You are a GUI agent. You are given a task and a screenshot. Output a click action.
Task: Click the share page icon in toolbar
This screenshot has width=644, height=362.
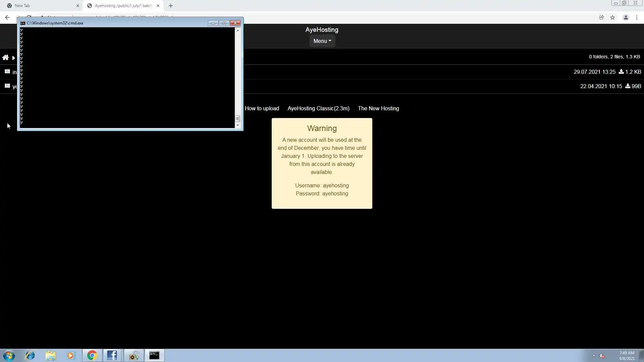click(x=601, y=17)
